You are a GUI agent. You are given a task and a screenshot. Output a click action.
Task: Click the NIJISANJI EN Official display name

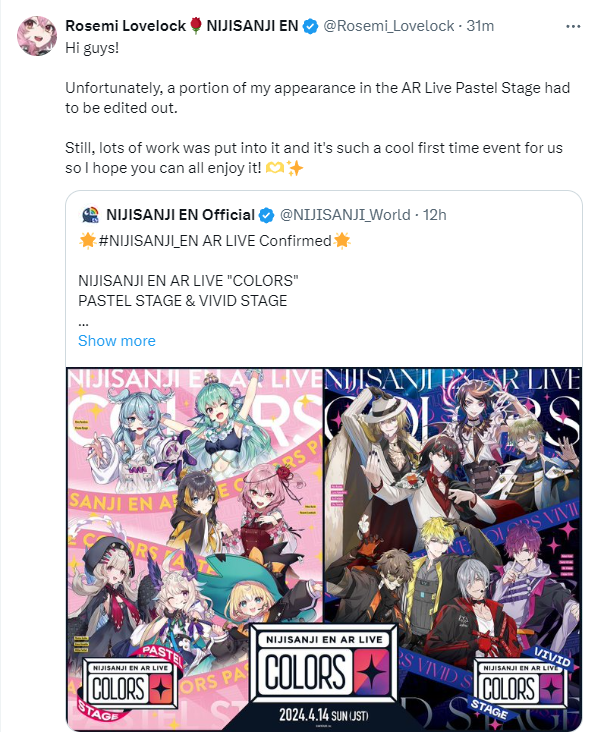(180, 215)
